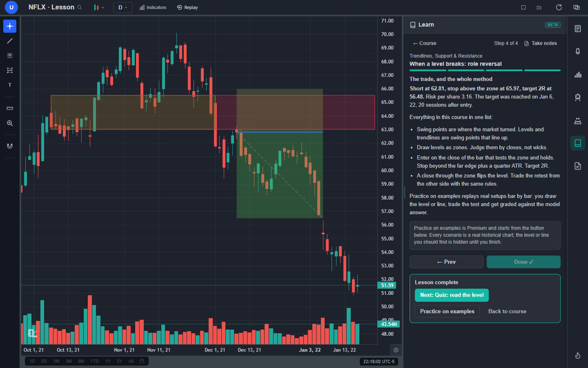Toggle the Learn book panel in sidebar
The width and height of the screenshot is (588, 368).
[x=578, y=143]
